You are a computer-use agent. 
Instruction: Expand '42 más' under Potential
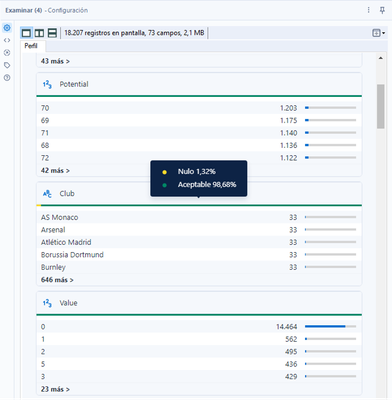click(55, 171)
